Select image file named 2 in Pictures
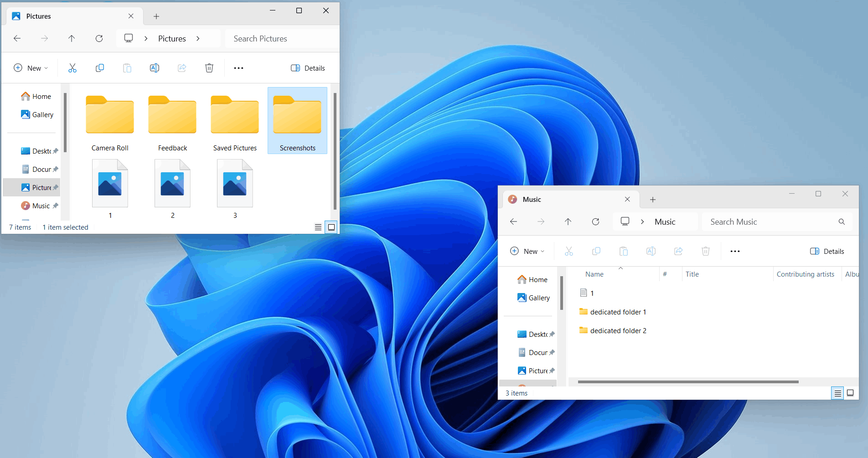Image resolution: width=868 pixels, height=458 pixels. click(x=172, y=188)
